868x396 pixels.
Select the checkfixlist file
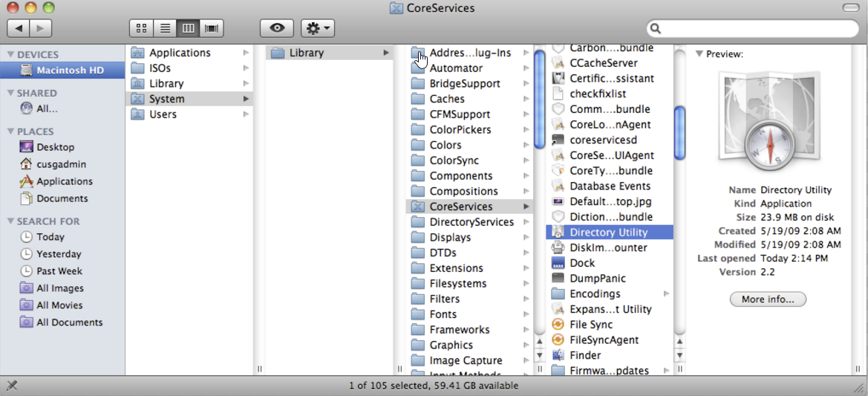[x=610, y=94]
